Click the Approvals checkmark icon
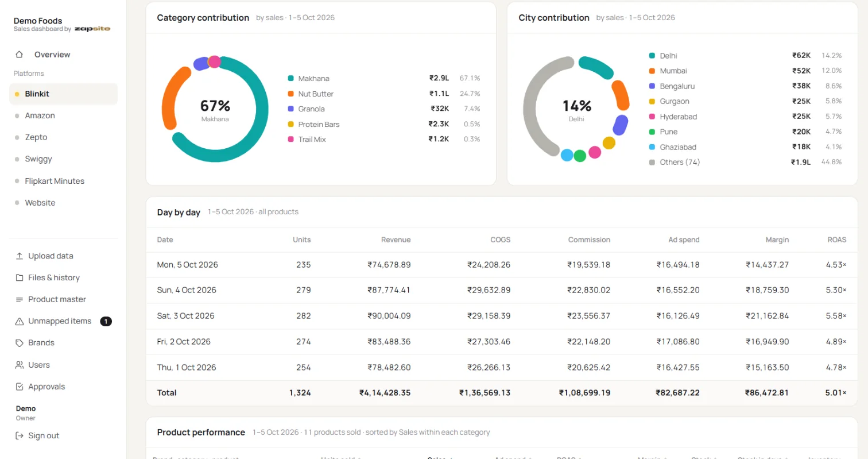Viewport: 868px width, 459px height. tap(20, 387)
